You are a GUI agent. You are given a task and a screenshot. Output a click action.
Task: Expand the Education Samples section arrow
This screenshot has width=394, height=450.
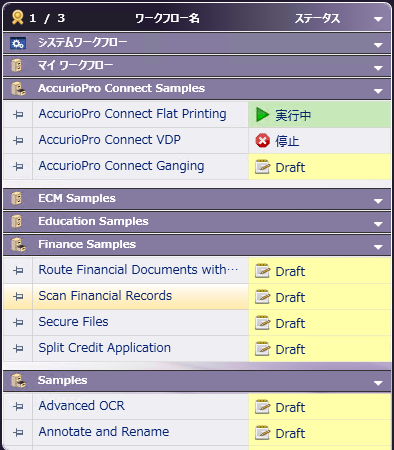(378, 224)
